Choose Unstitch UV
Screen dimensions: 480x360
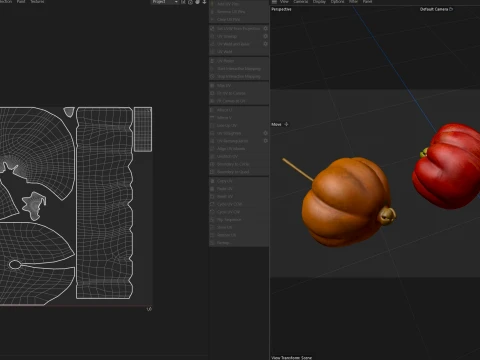tap(239, 156)
